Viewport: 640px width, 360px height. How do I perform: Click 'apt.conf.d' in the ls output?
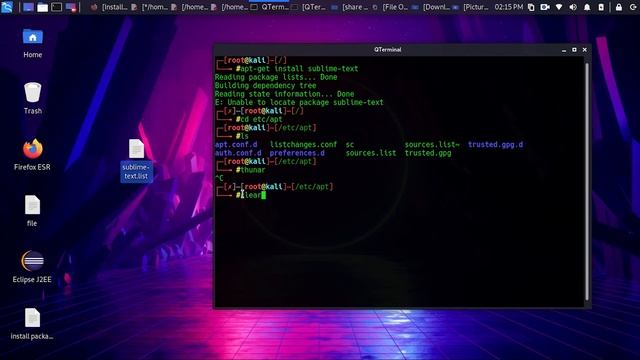[236, 144]
